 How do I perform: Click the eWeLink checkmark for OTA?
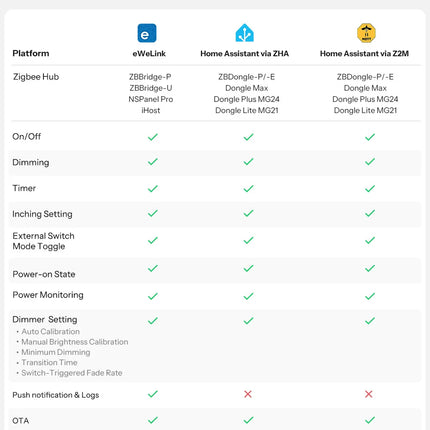pyautogui.click(x=153, y=420)
